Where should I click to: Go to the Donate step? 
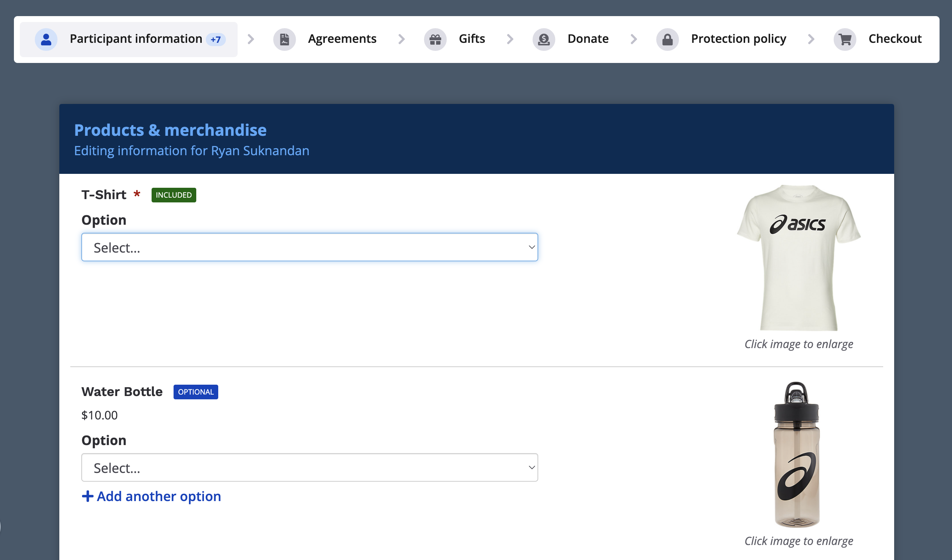pos(588,39)
